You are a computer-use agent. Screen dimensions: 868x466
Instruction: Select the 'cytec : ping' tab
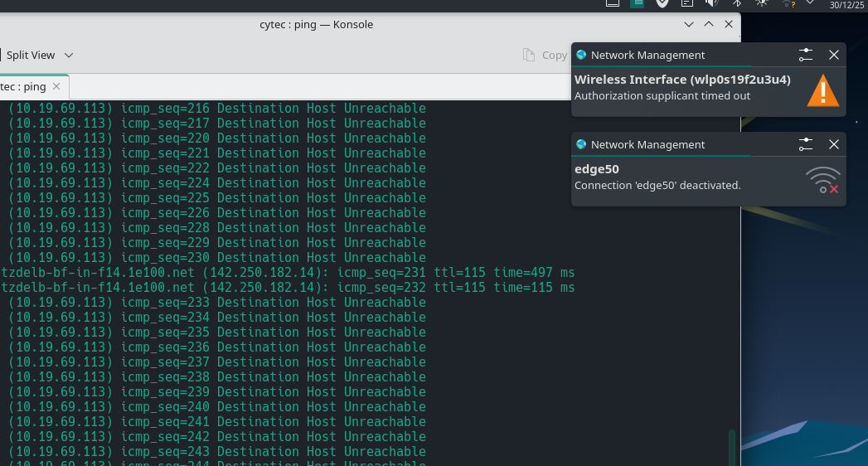point(25,86)
